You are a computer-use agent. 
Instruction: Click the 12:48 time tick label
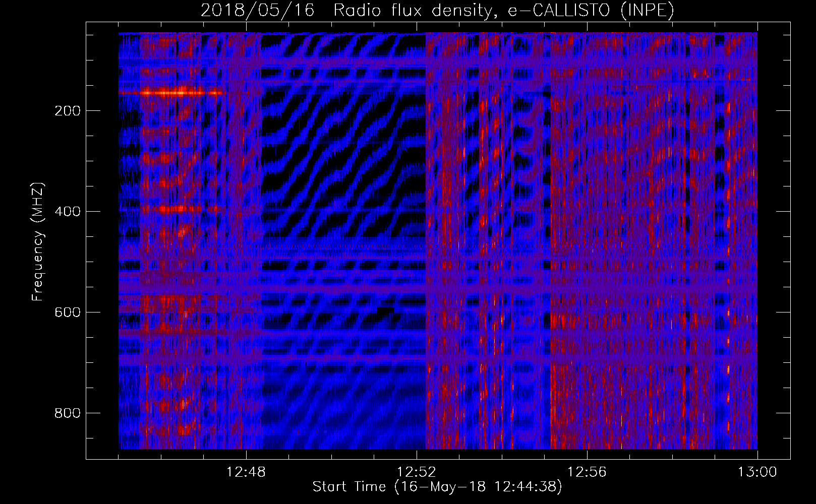pyautogui.click(x=246, y=472)
